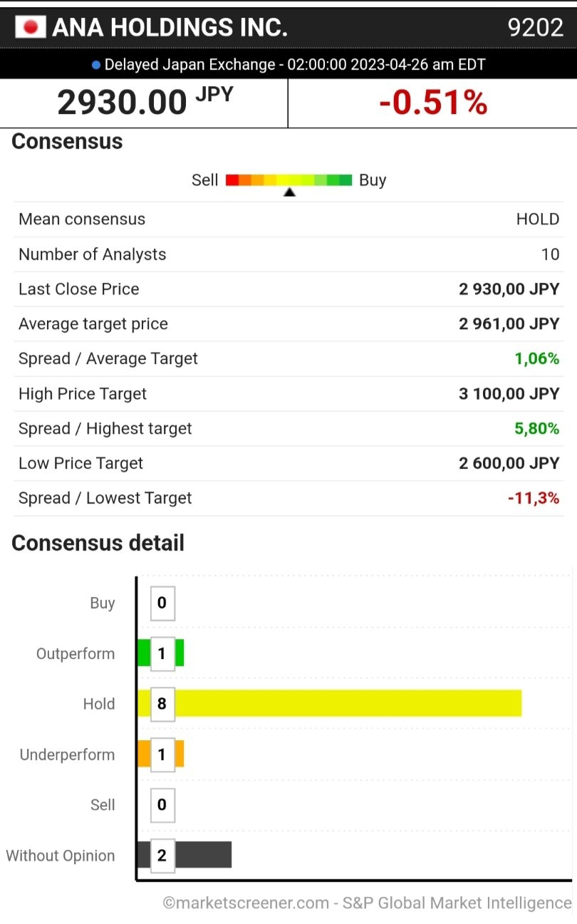The image size is (577, 924).
Task: Click the blue delayed-quote dot indicator
Action: tap(96, 65)
